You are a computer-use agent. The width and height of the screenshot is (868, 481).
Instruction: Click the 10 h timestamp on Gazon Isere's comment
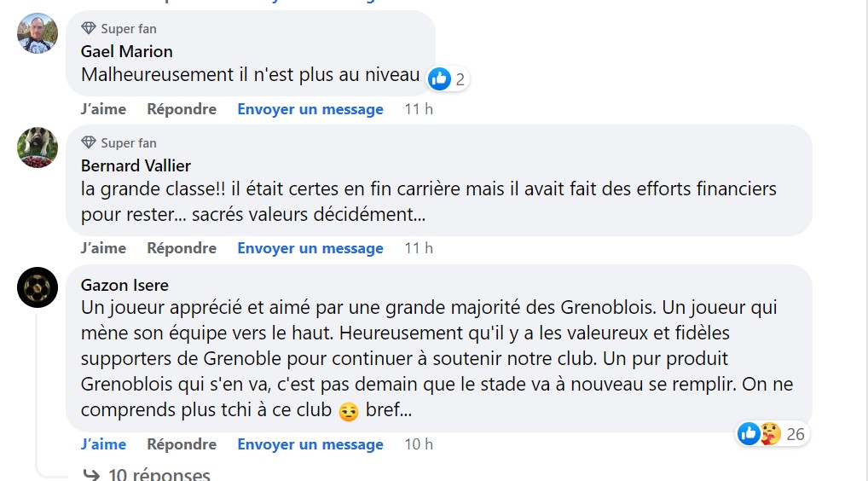pyautogui.click(x=419, y=444)
